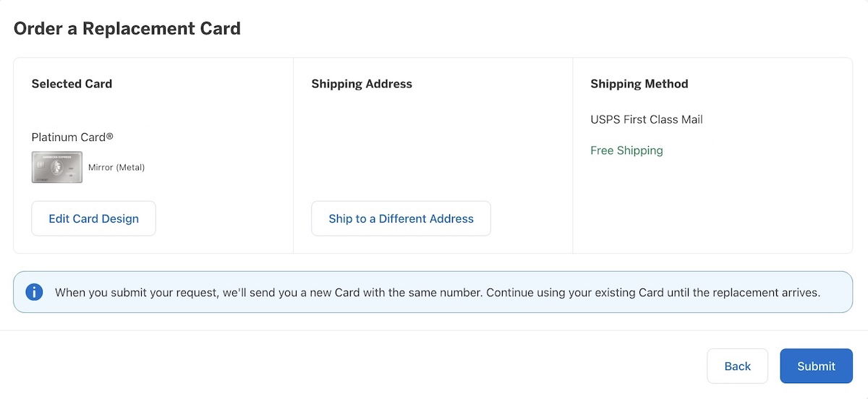Click the Mirror (Metal) design label
The height and width of the screenshot is (399, 868).
[116, 167]
